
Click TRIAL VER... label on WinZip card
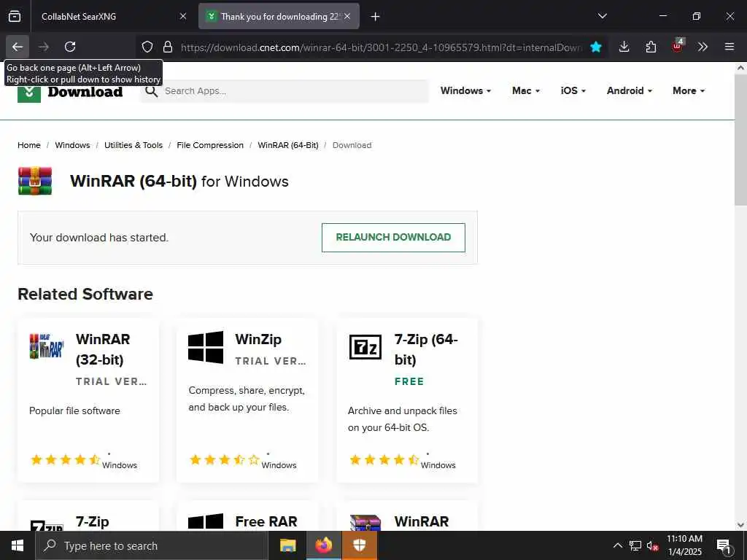click(x=271, y=361)
